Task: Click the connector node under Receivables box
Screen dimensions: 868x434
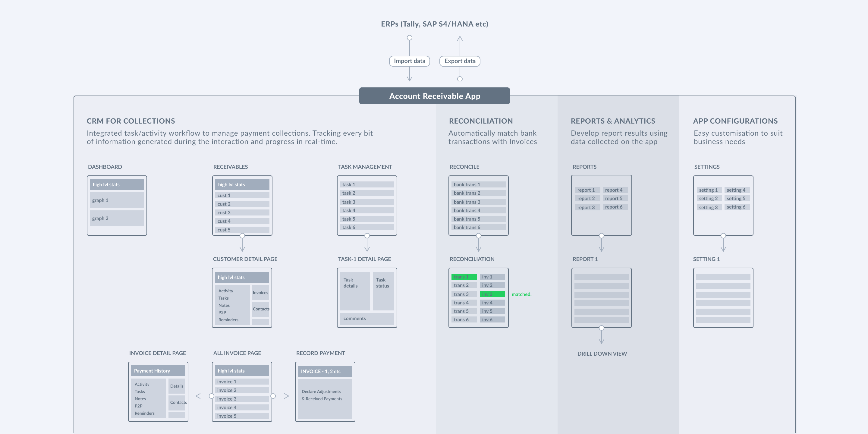Action: pyautogui.click(x=242, y=236)
